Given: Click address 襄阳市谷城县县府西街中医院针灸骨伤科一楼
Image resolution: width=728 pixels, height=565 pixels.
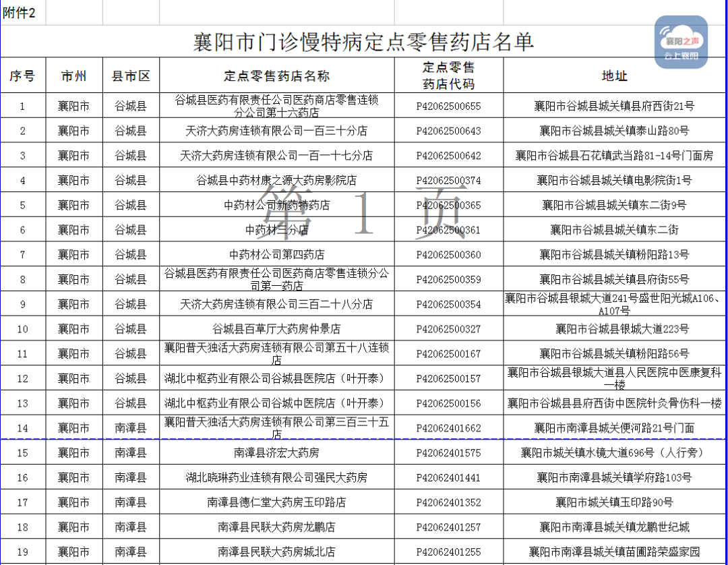Looking at the screenshot, I should (614, 403).
